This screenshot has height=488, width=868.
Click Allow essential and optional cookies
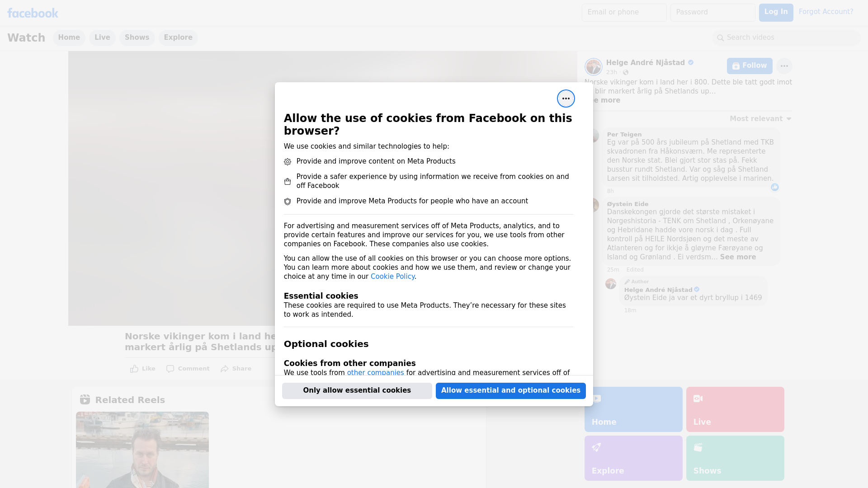coord(510,390)
